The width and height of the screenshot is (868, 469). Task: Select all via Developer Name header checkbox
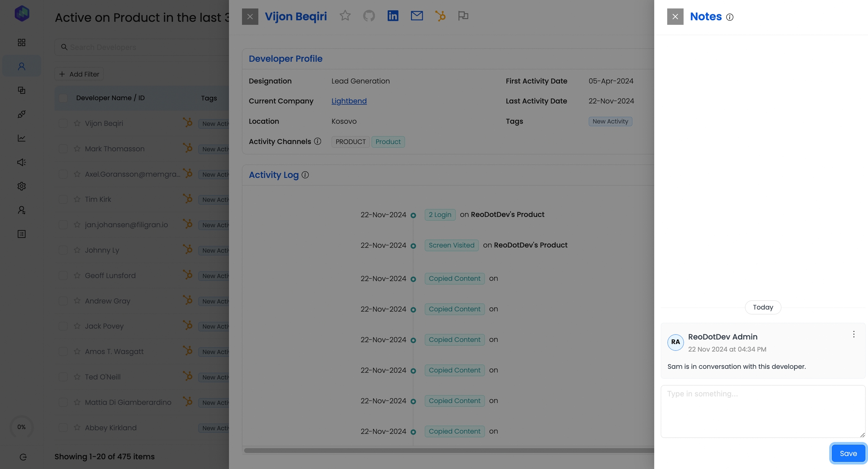click(x=63, y=98)
